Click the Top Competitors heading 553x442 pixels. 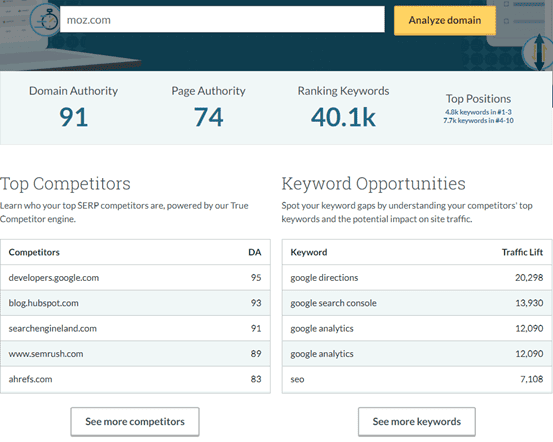(65, 184)
